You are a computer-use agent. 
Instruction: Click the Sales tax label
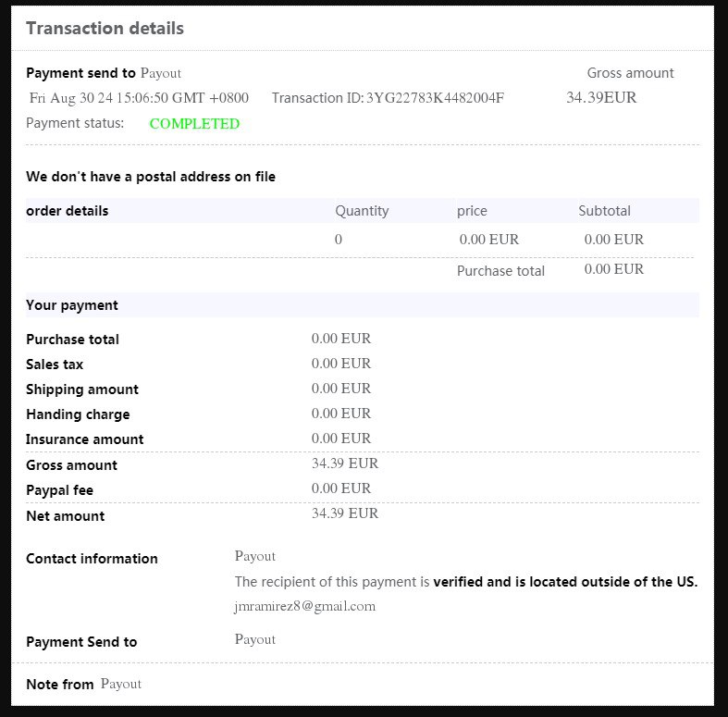(x=55, y=365)
